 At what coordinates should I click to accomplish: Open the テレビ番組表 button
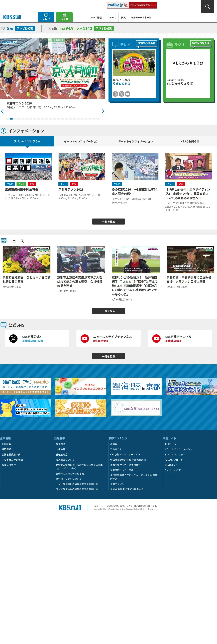pyautogui.click(x=25, y=28)
